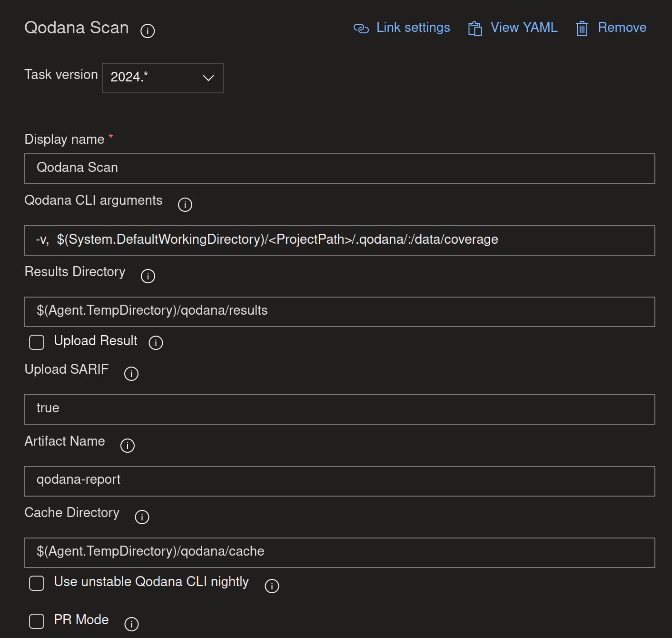
Task: Show Artifact Name info tooltip
Action: coord(127,446)
